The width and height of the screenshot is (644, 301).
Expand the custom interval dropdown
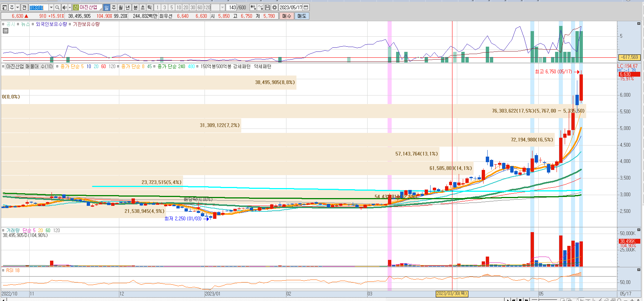coord(222,7)
